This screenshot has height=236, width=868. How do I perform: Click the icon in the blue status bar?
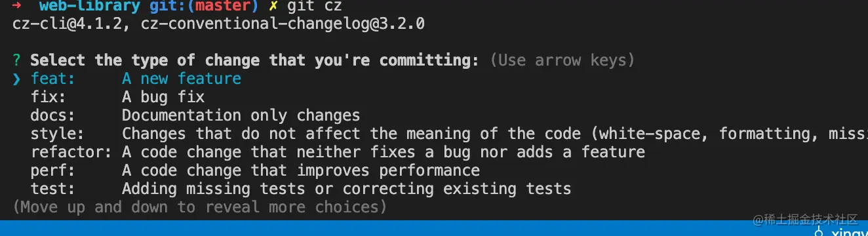(x=818, y=231)
